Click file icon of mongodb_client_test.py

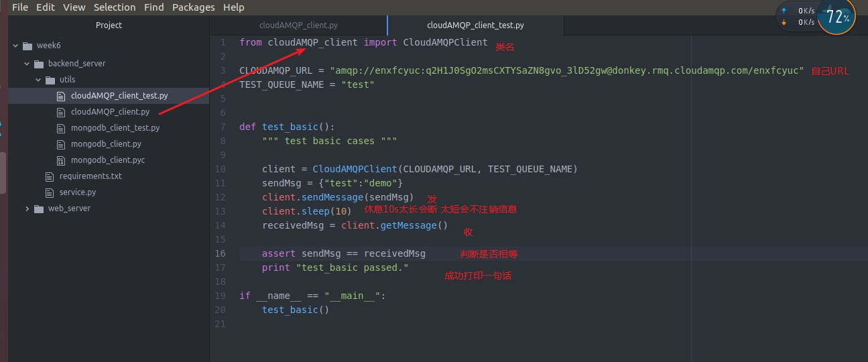[61, 128]
